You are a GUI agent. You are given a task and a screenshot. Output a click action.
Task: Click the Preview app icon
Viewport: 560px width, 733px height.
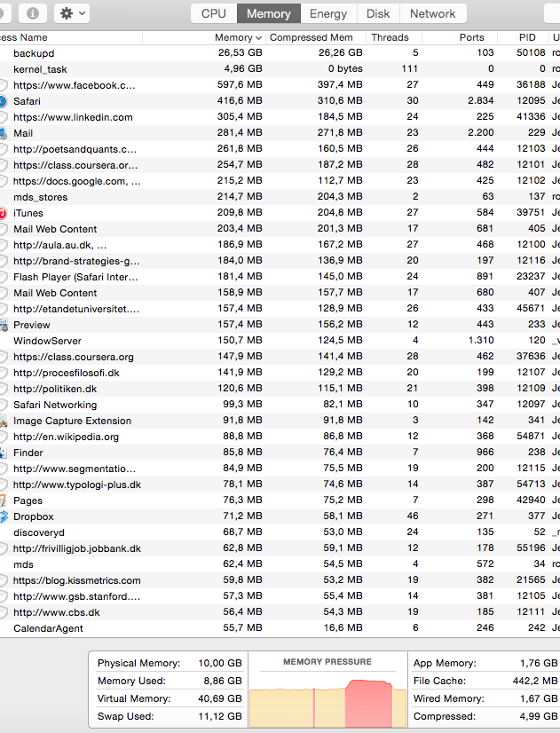coord(4,325)
